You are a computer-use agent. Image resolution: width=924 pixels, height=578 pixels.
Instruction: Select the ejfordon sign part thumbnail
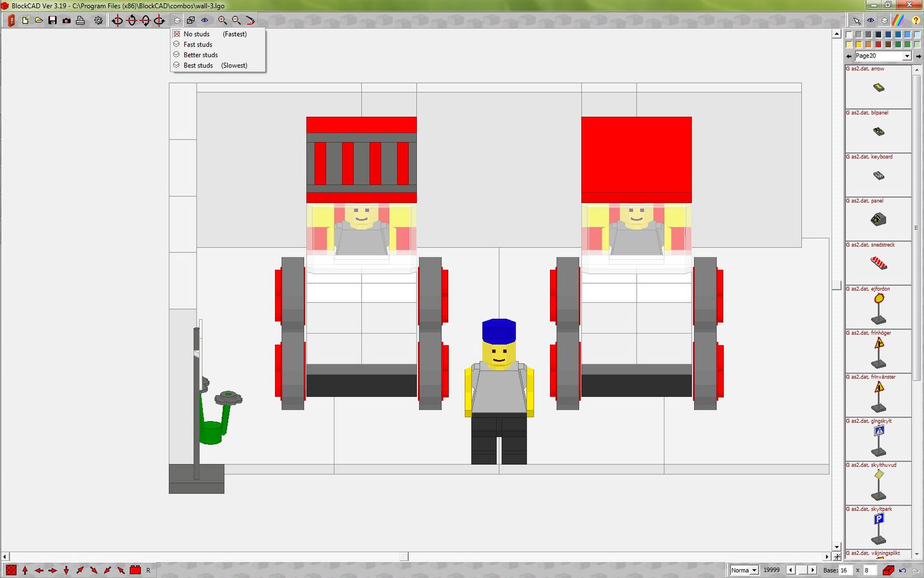tap(879, 307)
